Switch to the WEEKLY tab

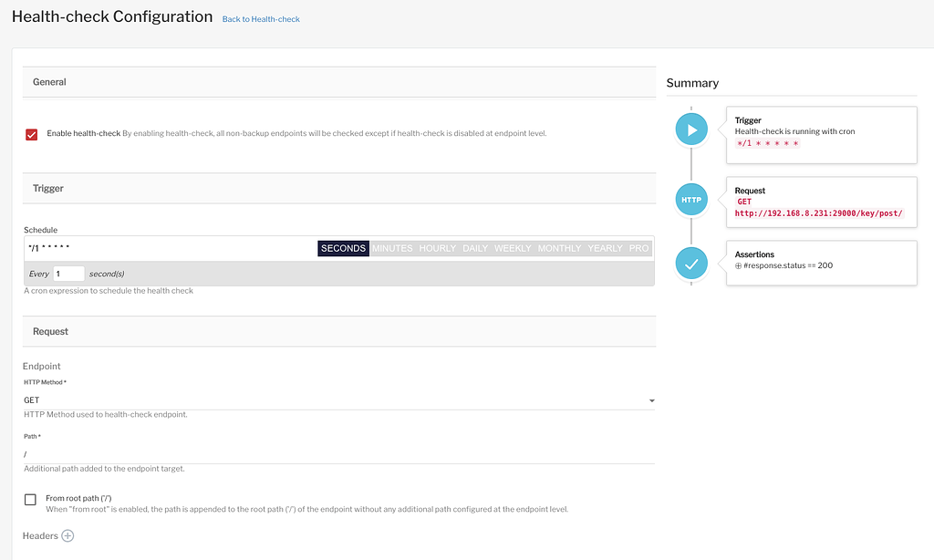(513, 247)
